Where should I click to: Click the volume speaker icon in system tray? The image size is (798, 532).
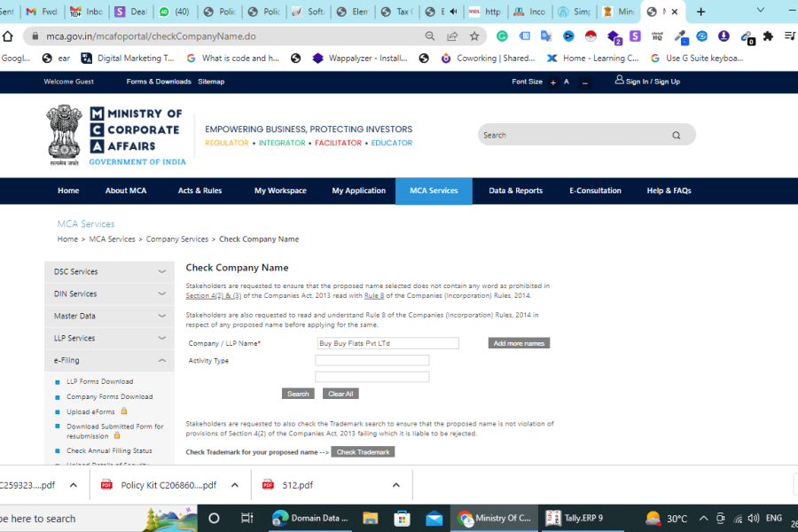tap(754, 518)
